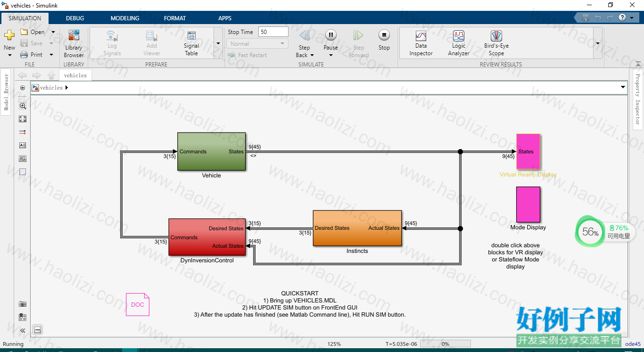Launch the Logic Analyzer

coord(459,43)
